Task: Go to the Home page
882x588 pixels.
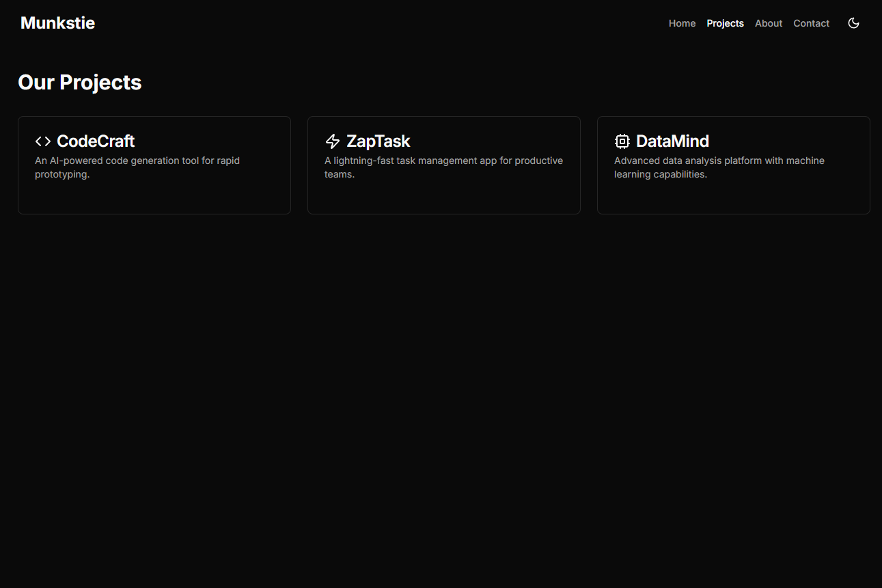Action: (682, 23)
